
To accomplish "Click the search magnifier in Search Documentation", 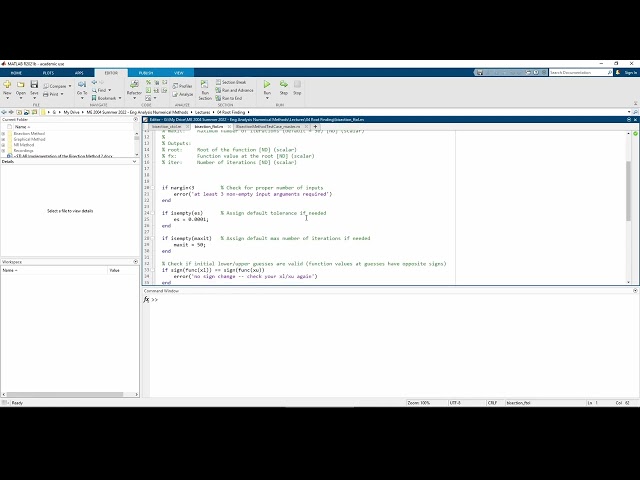I will 609,73.
